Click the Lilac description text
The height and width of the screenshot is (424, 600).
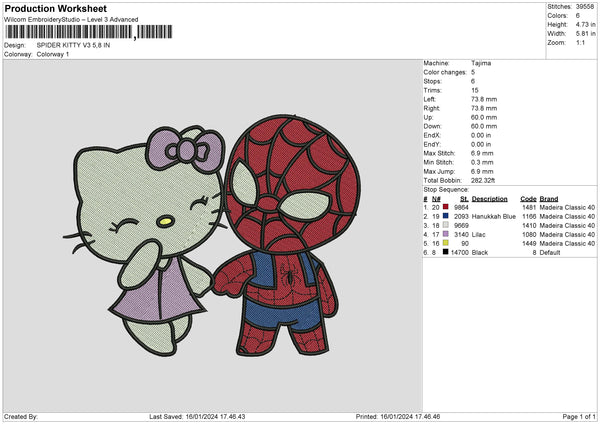[478, 235]
